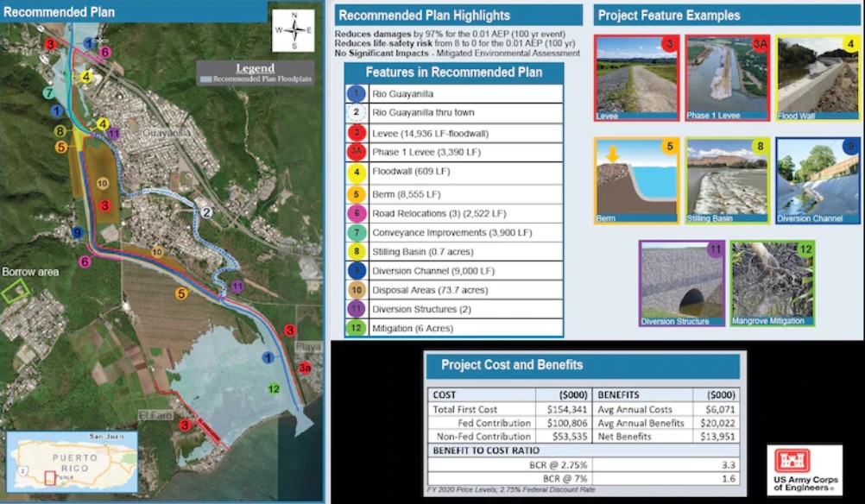Screen dimensions: 865x504
Task: Click the Puerto Rico inset map
Action: [72, 462]
